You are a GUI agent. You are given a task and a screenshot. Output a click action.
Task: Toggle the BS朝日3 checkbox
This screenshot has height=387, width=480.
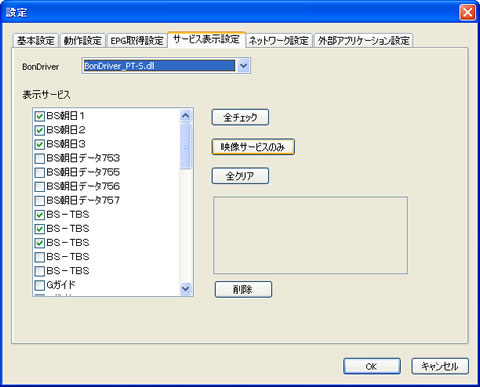40,144
